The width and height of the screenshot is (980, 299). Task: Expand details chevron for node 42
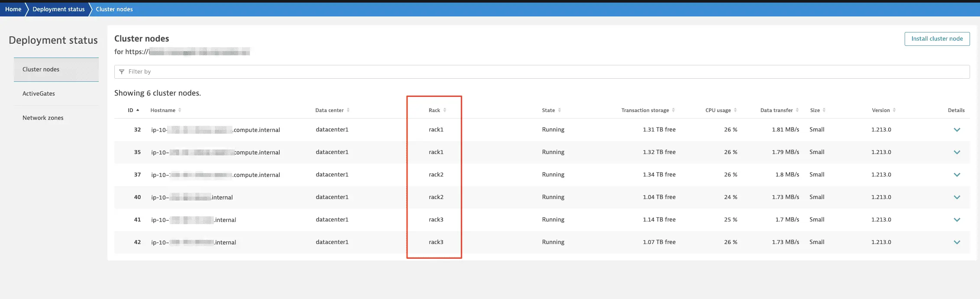957,242
